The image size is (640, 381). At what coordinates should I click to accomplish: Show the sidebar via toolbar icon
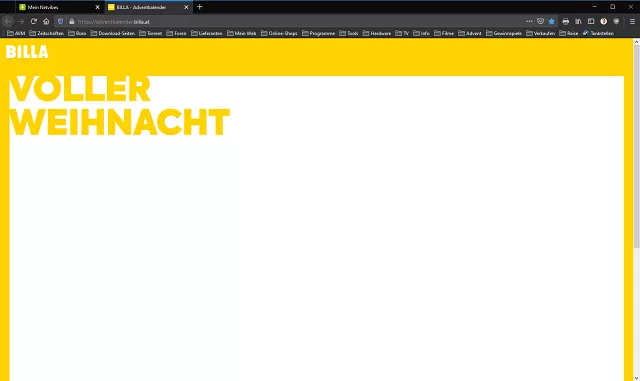coord(591,21)
